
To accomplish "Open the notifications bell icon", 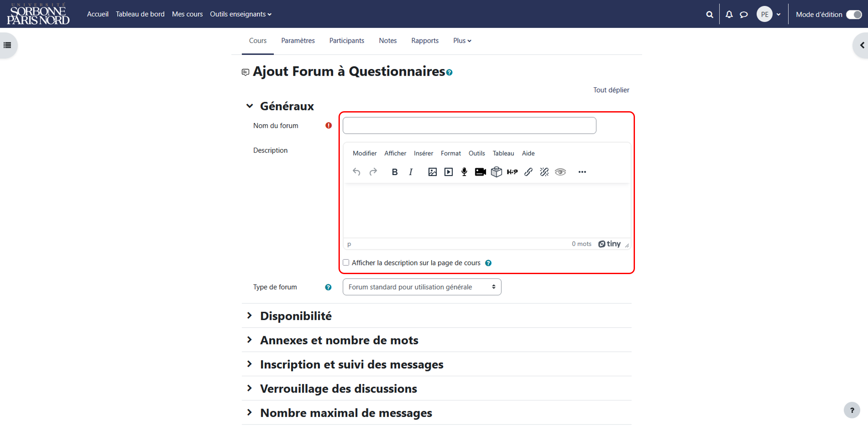I will point(729,14).
